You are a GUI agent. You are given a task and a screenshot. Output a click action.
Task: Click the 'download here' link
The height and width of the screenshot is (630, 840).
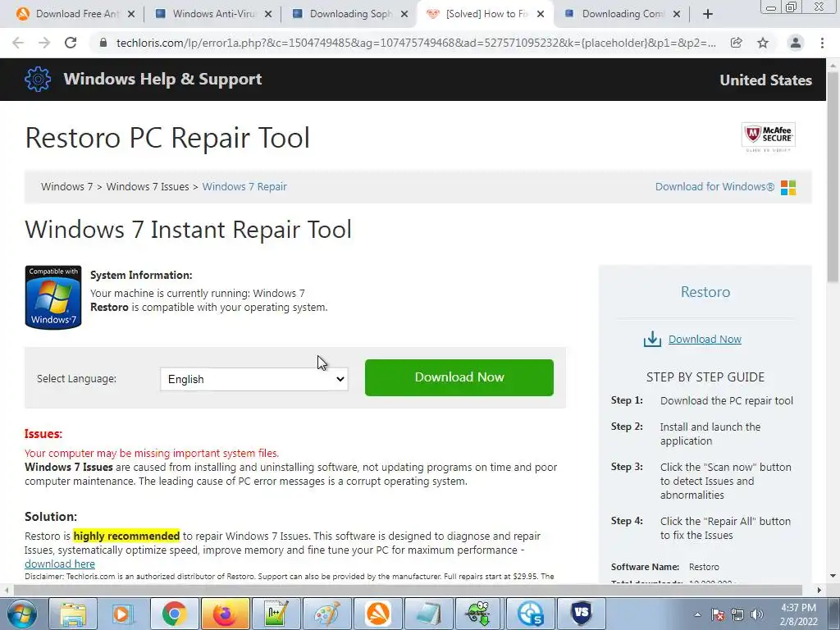(x=59, y=564)
